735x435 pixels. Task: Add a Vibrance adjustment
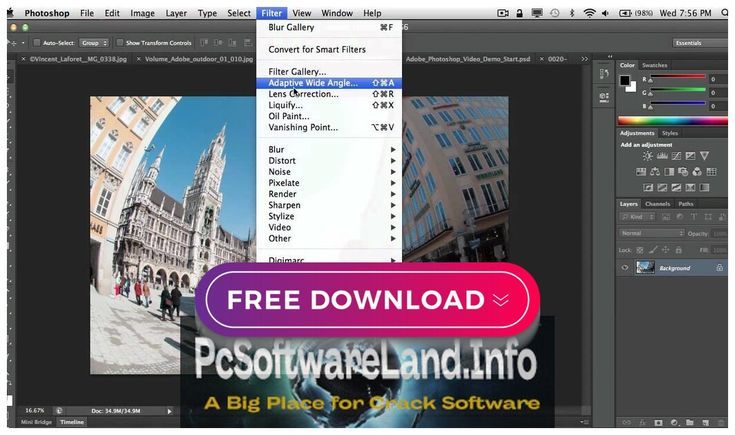point(704,156)
